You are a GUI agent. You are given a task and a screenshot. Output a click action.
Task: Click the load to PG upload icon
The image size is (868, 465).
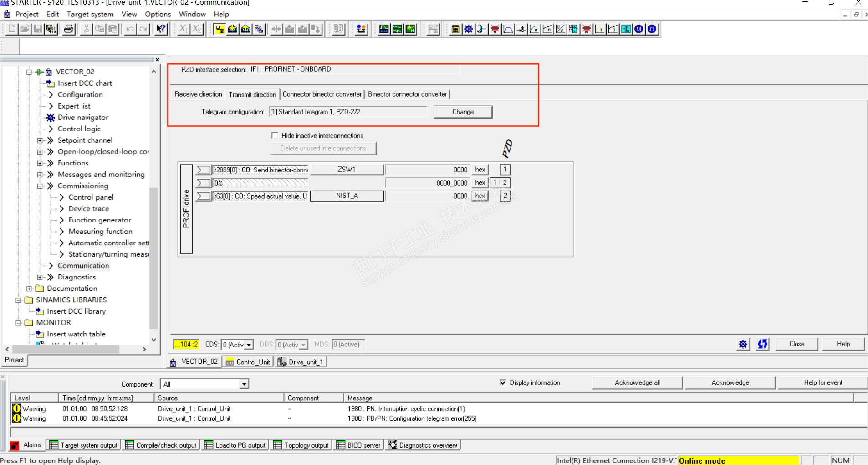[x=246, y=29]
